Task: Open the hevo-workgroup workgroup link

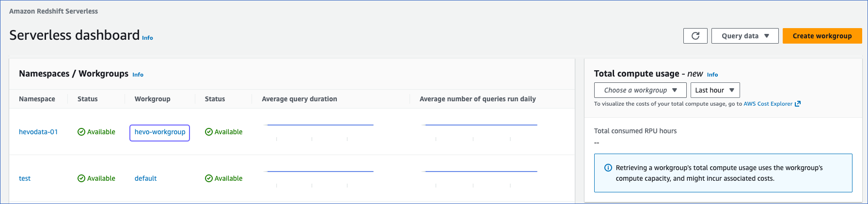Action: pos(160,132)
